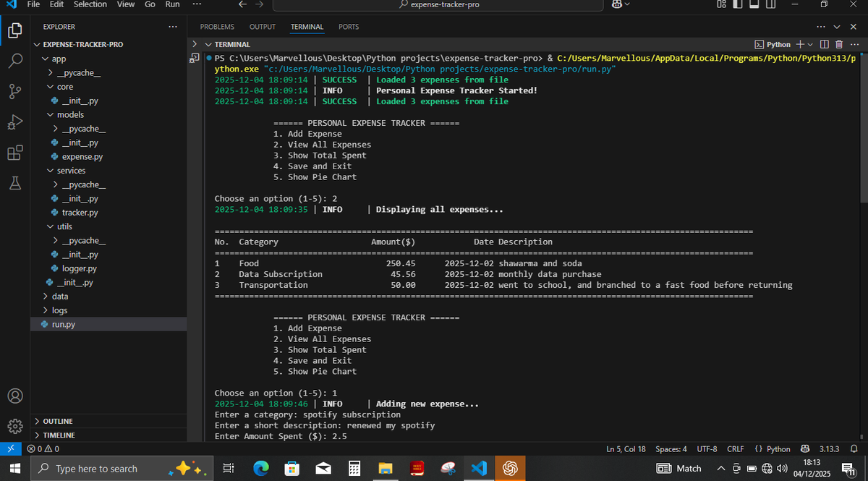Open the remote window indicator in status bar

[10, 449]
